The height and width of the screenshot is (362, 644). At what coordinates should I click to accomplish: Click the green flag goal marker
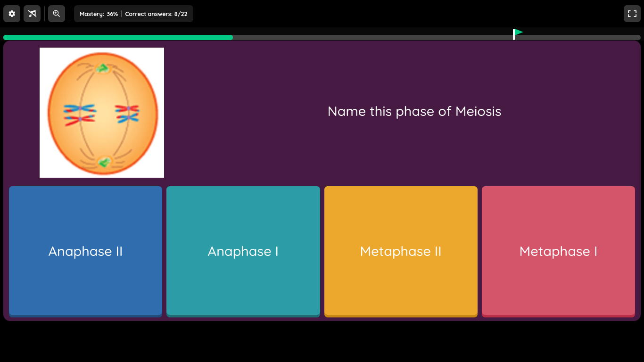[x=518, y=33]
